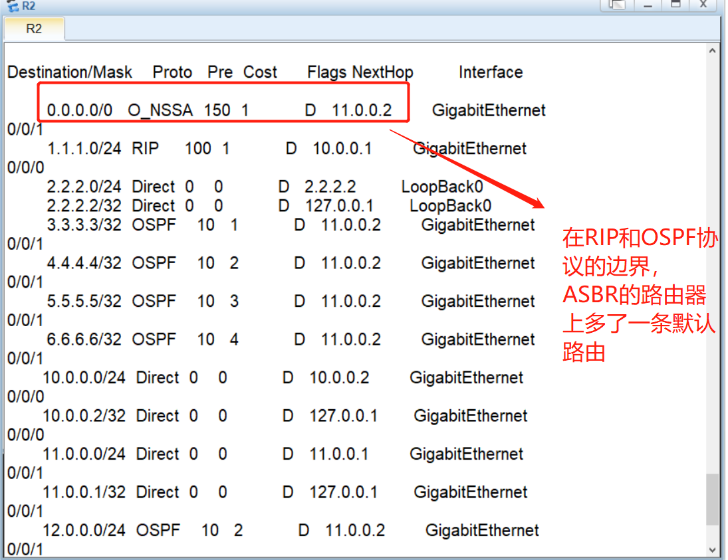Click the Destination/Mask column header
This screenshot has height=560, width=728.
[69, 72]
